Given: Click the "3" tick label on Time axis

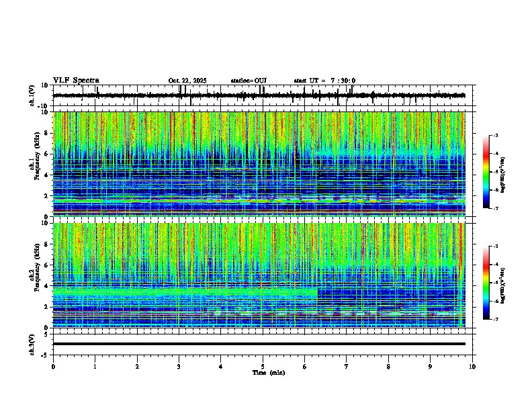Looking at the screenshot, I should click(179, 367).
